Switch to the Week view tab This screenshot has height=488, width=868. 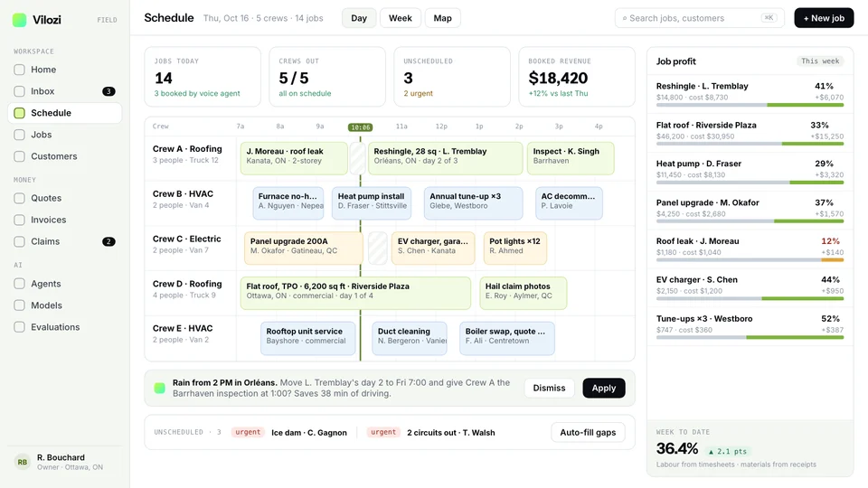401,18
